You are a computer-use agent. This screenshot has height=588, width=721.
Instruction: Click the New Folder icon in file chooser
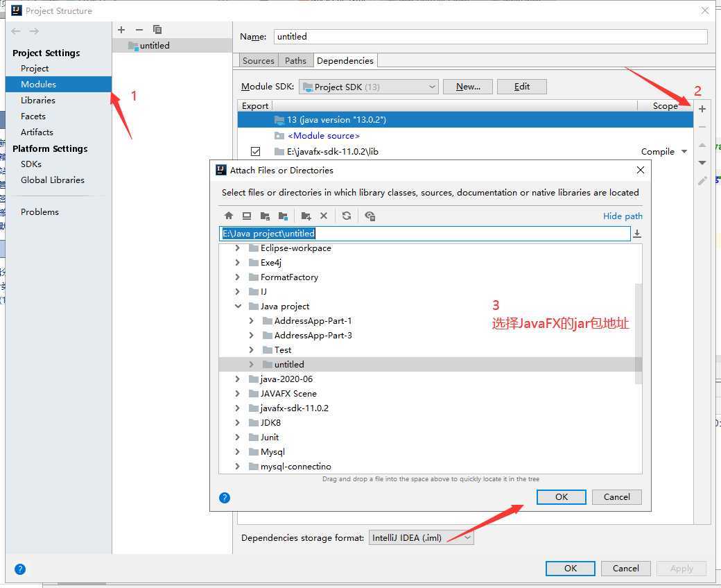(306, 216)
